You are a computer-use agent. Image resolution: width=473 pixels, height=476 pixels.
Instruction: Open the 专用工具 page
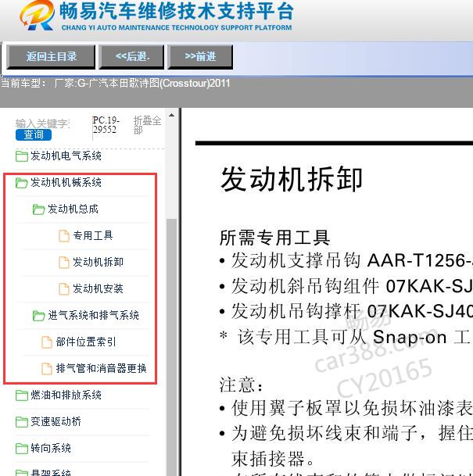tap(93, 235)
